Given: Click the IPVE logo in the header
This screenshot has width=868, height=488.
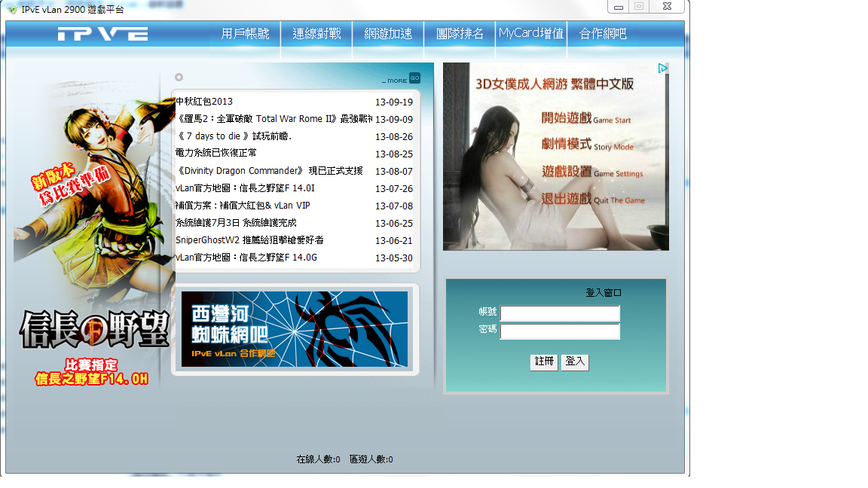Looking at the screenshot, I should 103,34.
